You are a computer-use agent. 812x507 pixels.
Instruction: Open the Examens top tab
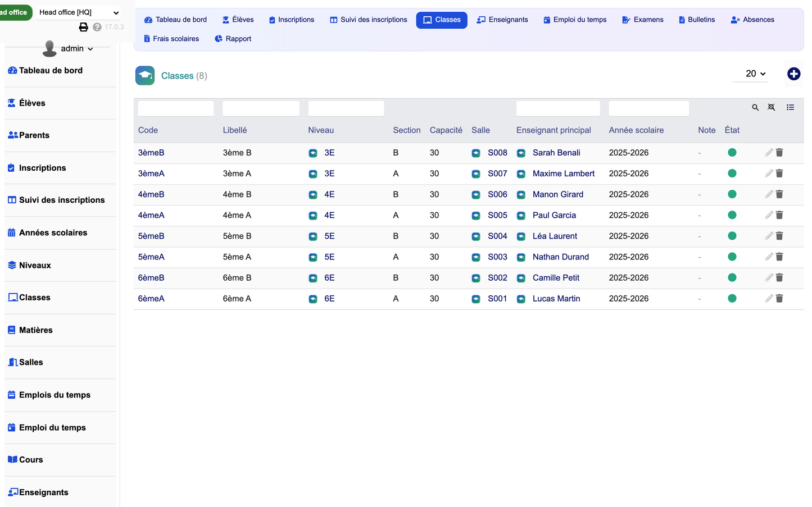[643, 20]
